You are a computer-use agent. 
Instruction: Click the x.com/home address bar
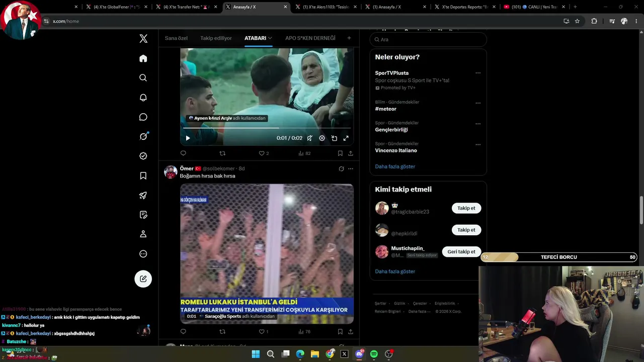click(x=302, y=21)
